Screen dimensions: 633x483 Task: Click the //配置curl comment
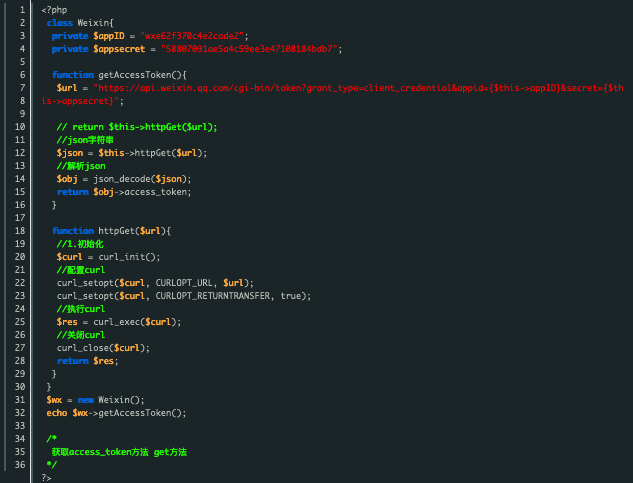[81, 270]
